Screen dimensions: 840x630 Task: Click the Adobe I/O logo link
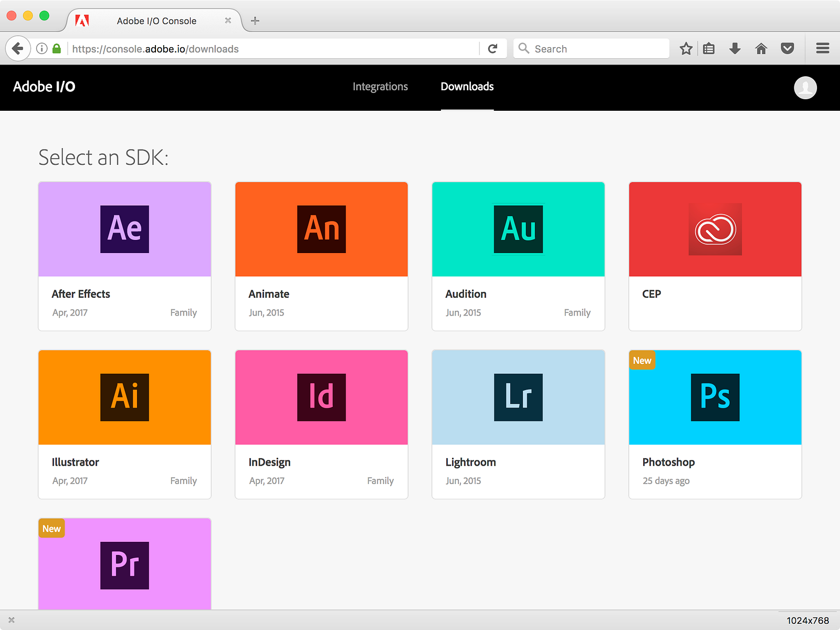(44, 87)
